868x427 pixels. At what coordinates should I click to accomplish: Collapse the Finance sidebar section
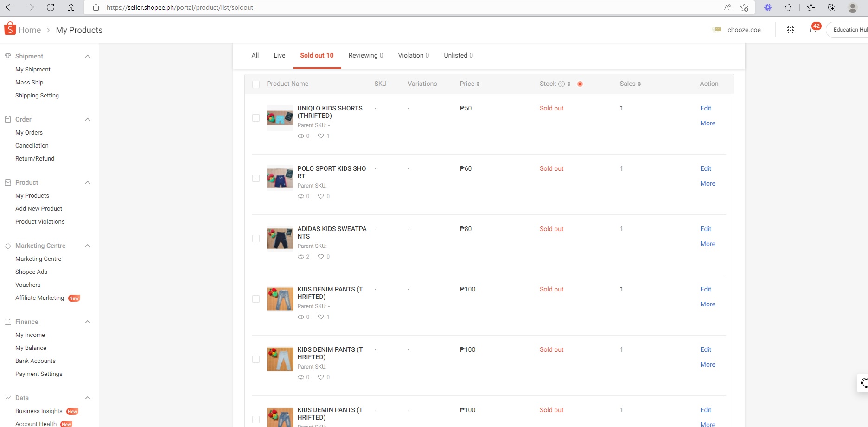pyautogui.click(x=88, y=322)
